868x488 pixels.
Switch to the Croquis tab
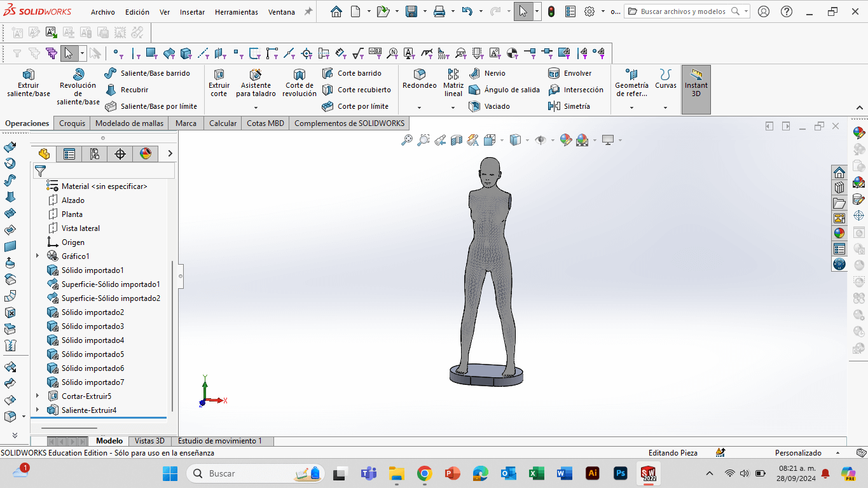click(x=72, y=123)
